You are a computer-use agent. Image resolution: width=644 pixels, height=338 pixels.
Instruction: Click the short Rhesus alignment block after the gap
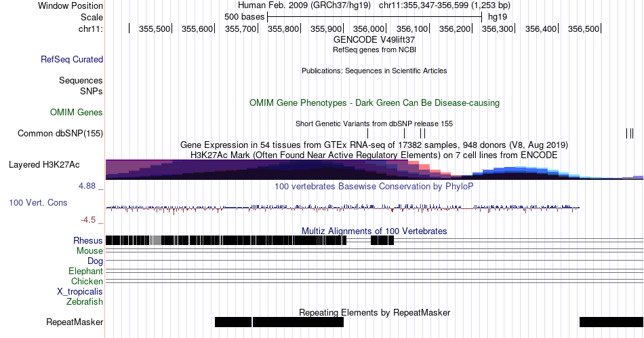[x=382, y=240]
